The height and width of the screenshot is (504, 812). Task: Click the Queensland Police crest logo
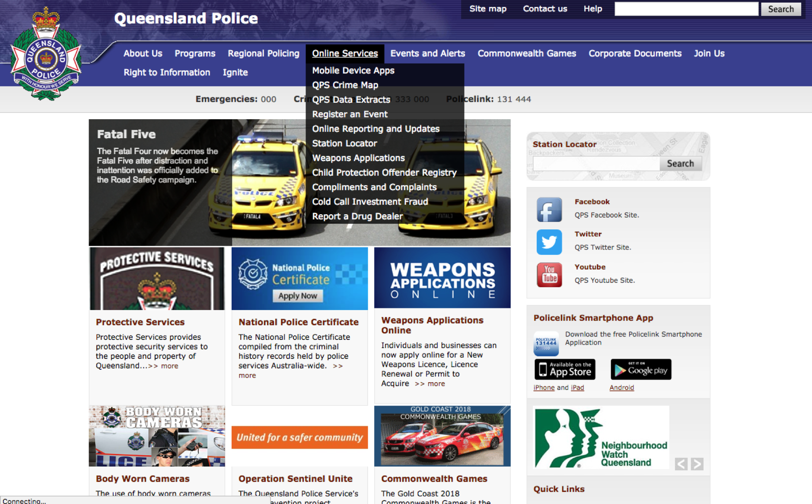click(x=46, y=54)
